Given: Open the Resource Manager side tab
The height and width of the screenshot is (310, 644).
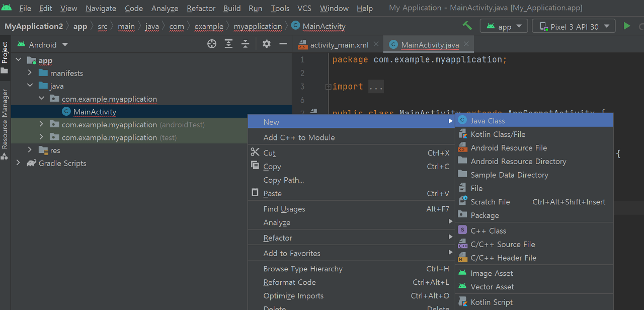Looking at the screenshot, I should pos(5,124).
